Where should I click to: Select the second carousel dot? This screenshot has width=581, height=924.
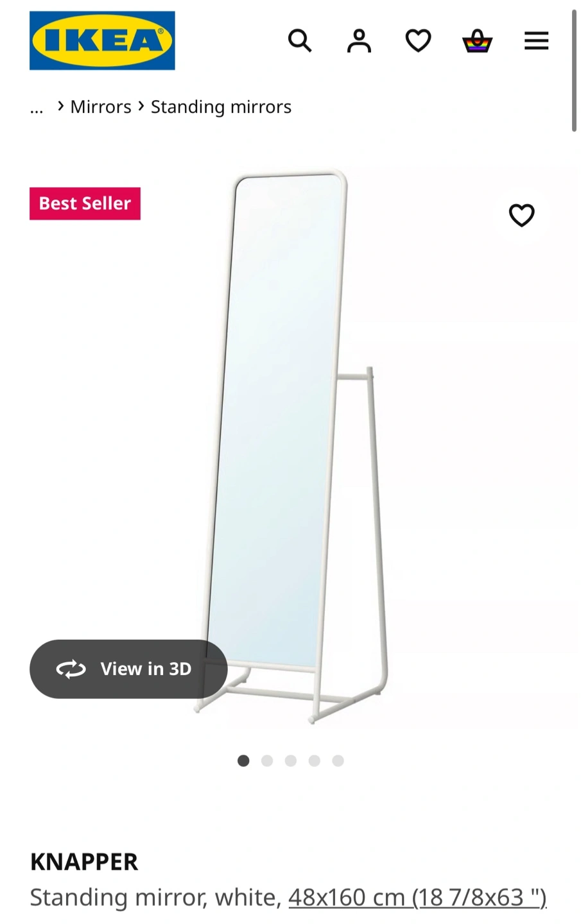coord(267,760)
